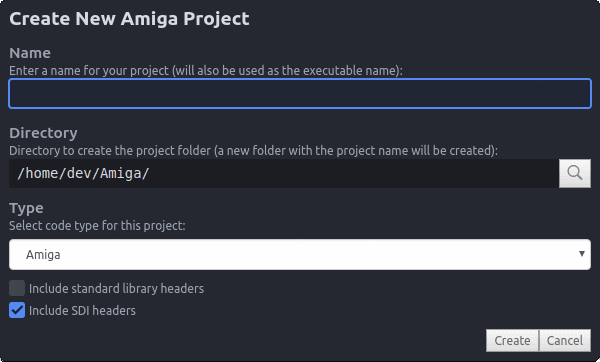Viewport: 600px width, 362px height.
Task: Click the 'Type' section heading
Action: point(26,208)
